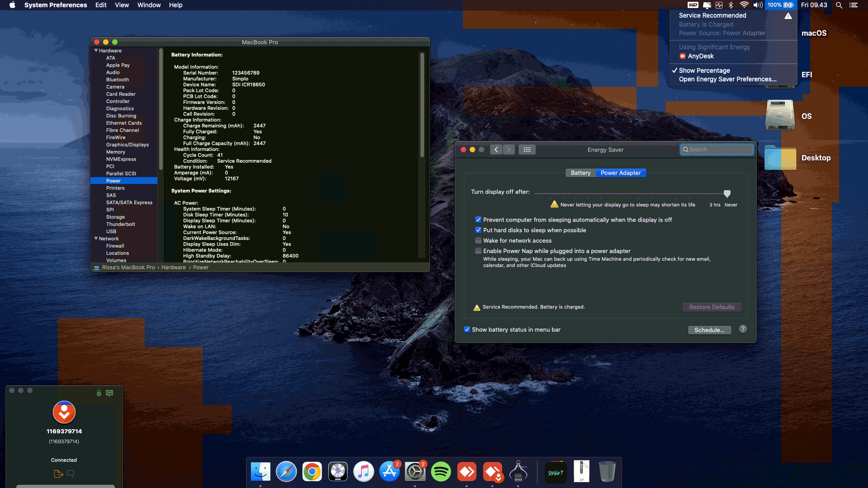868x488 pixels.
Task: Click the help question mark button
Action: tap(743, 329)
